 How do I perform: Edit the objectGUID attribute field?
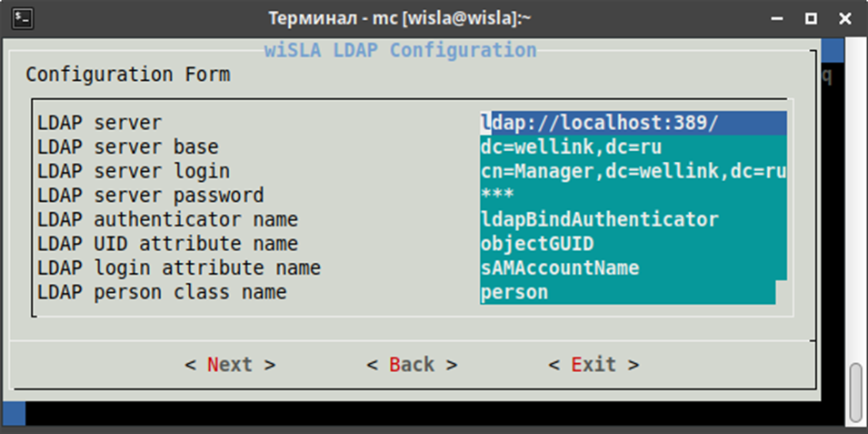tap(634, 244)
